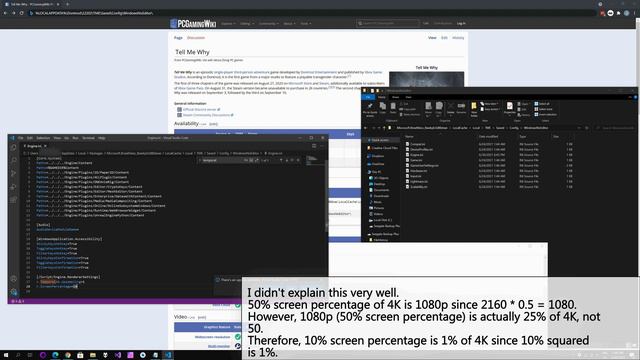The width and height of the screenshot is (640, 360).
Task: Select Downloads in Explorer sidebar
Action: click(378, 196)
